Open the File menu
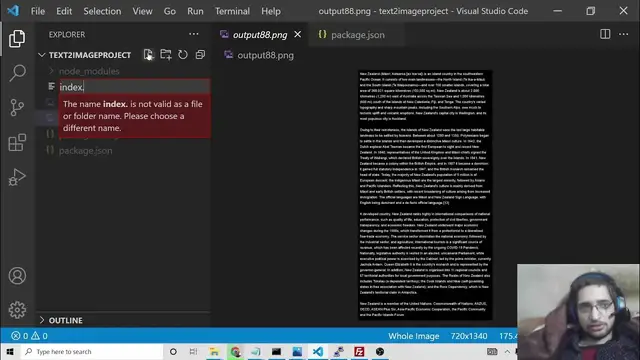The height and width of the screenshot is (360, 640). (38, 11)
